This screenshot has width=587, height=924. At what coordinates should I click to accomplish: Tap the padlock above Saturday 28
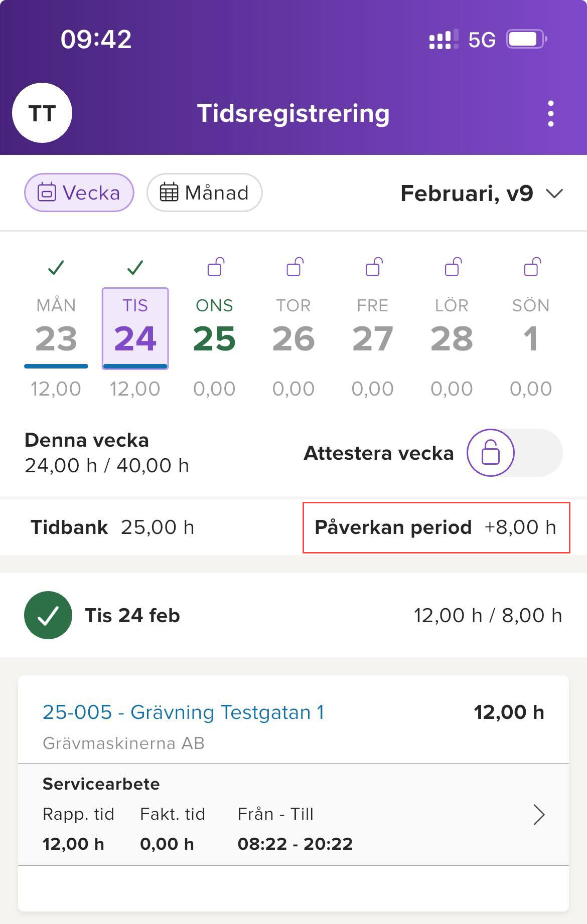pos(453,267)
